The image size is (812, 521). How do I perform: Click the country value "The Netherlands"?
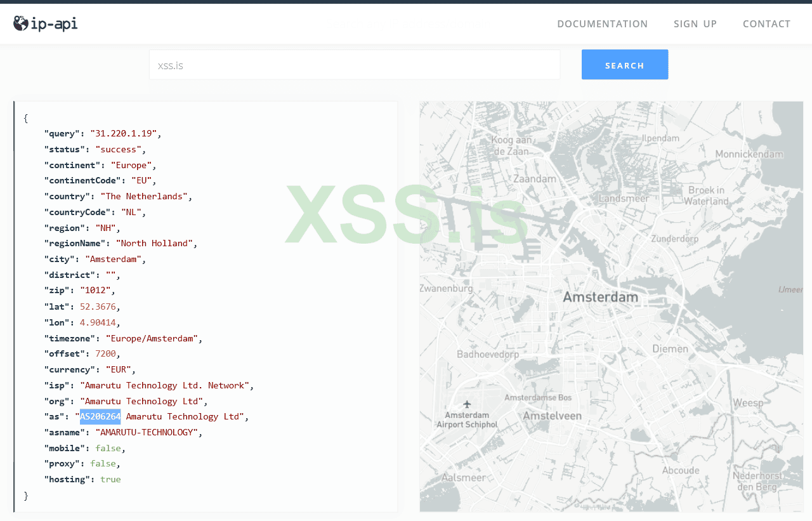(x=144, y=196)
